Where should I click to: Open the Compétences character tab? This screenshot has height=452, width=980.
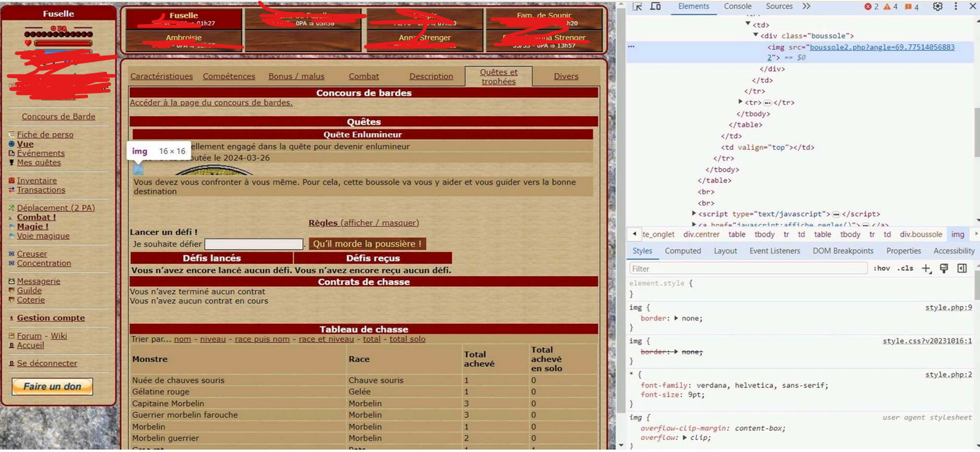point(229,77)
